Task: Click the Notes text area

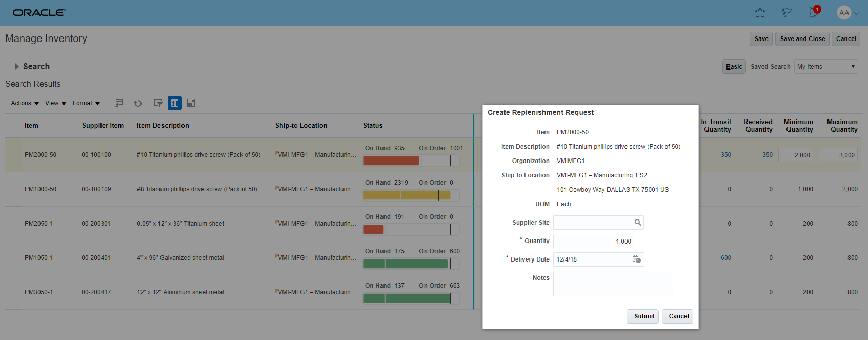Action: click(613, 284)
